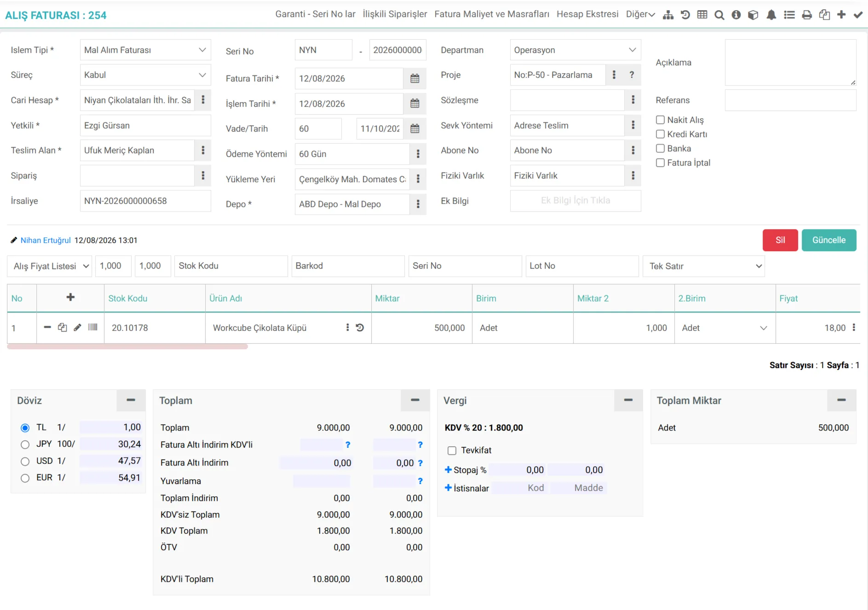Click the edit pencil icon in row 1
The height and width of the screenshot is (610, 868).
[x=77, y=327]
